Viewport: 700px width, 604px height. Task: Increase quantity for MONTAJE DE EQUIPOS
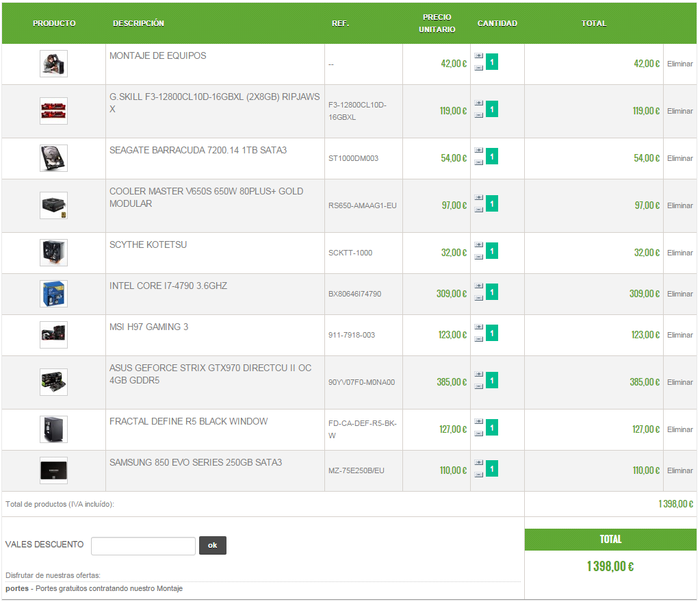[478, 56]
